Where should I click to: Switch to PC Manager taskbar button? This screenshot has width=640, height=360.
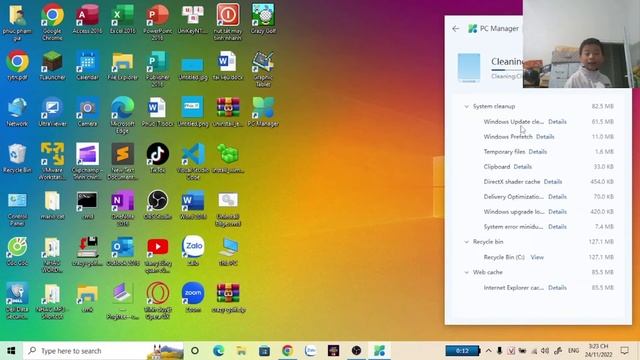click(379, 351)
